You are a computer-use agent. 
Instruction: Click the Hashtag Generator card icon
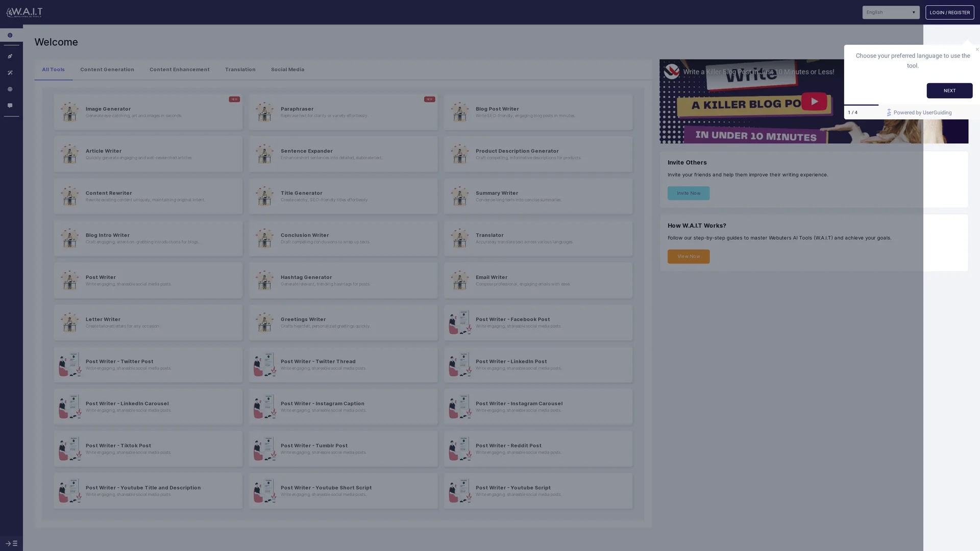pos(264,280)
